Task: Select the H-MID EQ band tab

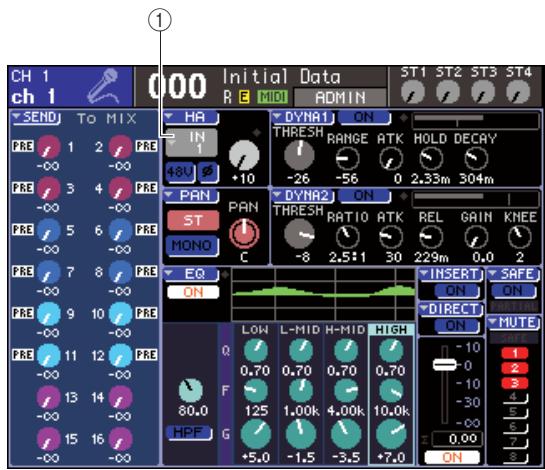Action: coord(345,330)
